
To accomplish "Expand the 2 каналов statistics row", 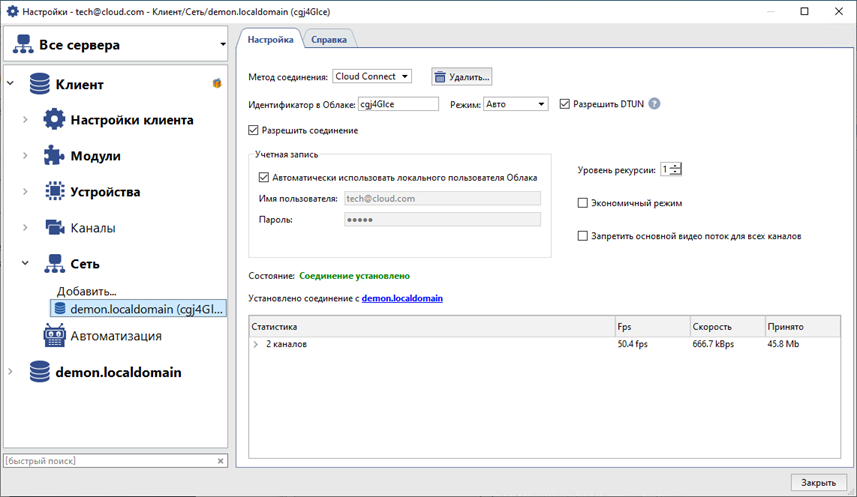I will click(256, 344).
